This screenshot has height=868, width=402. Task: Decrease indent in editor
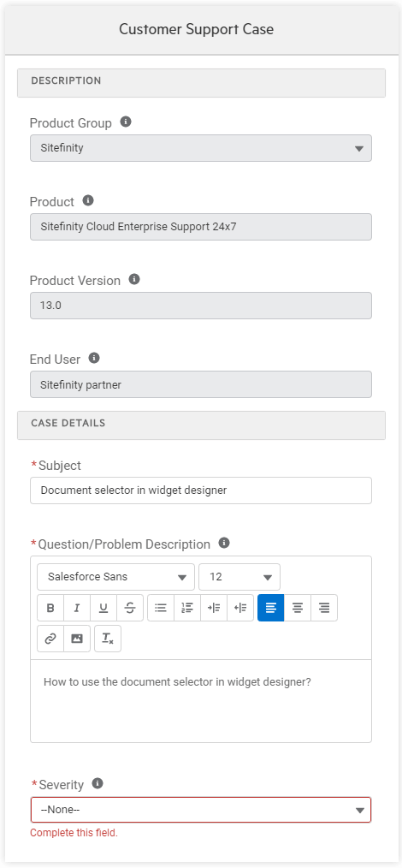point(240,608)
